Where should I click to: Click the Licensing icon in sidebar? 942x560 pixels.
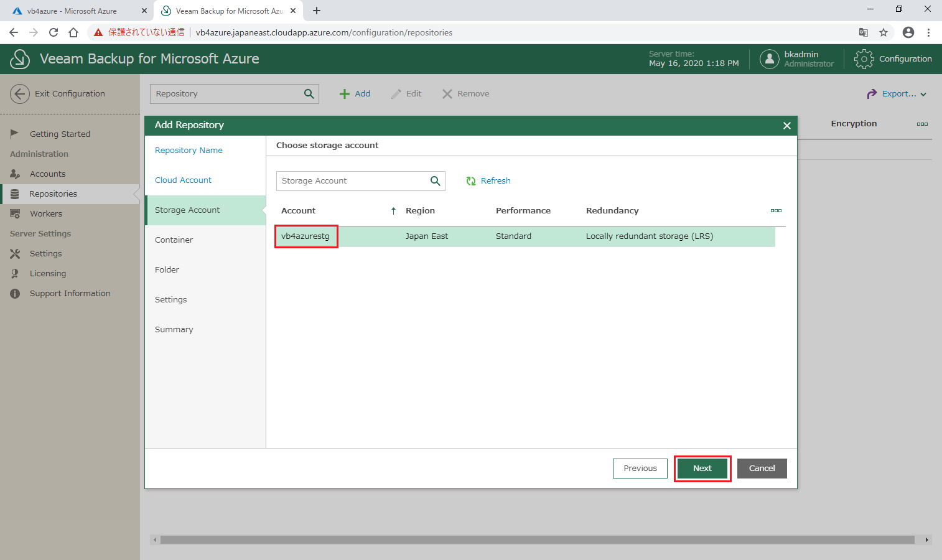(x=15, y=274)
